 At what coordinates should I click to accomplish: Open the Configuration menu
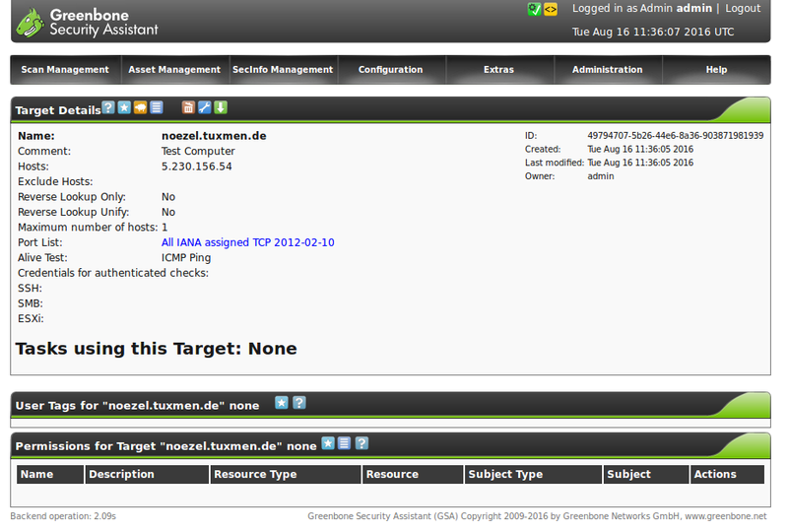[x=390, y=70]
